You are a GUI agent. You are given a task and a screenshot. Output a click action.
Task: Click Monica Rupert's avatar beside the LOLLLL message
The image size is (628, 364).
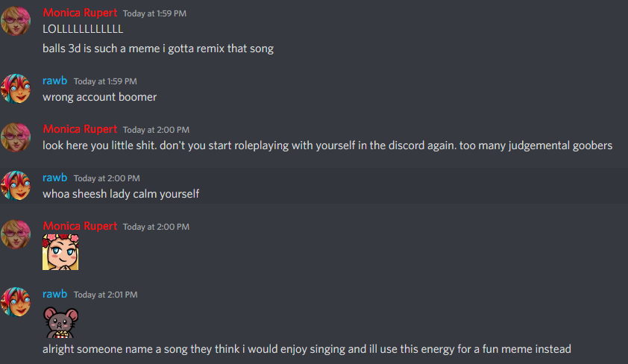(x=16, y=21)
